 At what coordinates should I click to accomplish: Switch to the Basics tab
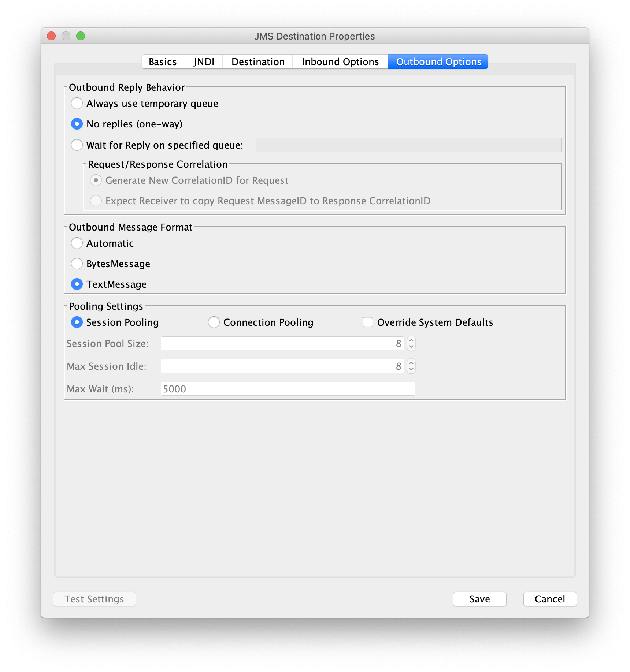point(163,61)
